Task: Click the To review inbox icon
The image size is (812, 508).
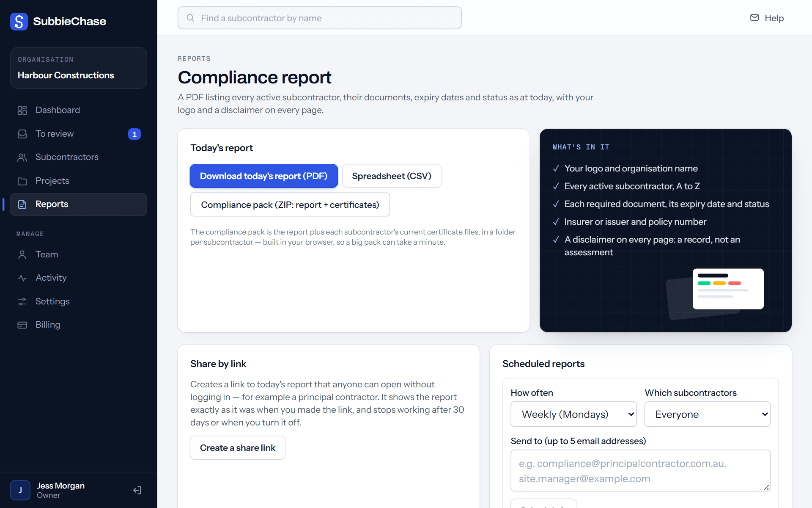Action: [22, 134]
